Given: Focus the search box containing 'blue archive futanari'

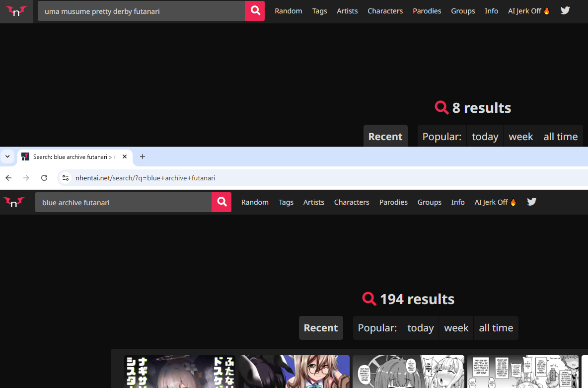Looking at the screenshot, I should [x=123, y=202].
